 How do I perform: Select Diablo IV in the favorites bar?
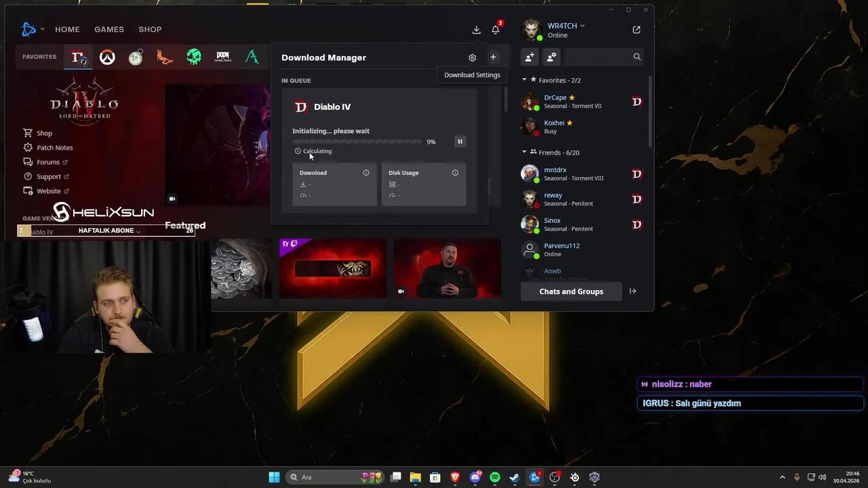click(x=78, y=58)
